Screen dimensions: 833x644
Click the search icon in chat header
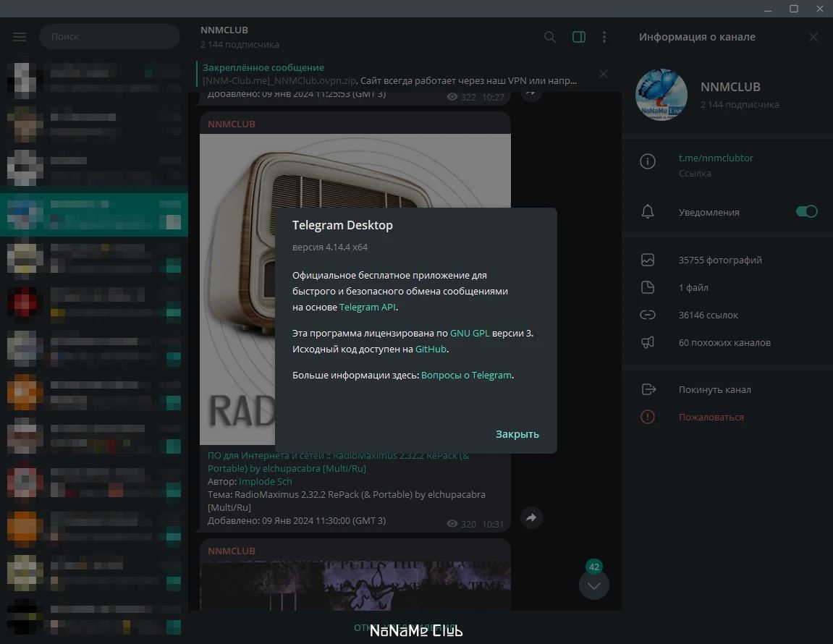[x=550, y=37]
